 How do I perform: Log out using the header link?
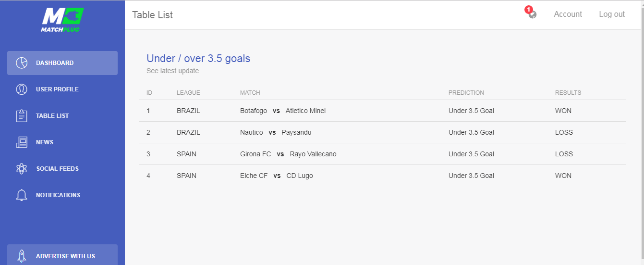click(x=612, y=14)
